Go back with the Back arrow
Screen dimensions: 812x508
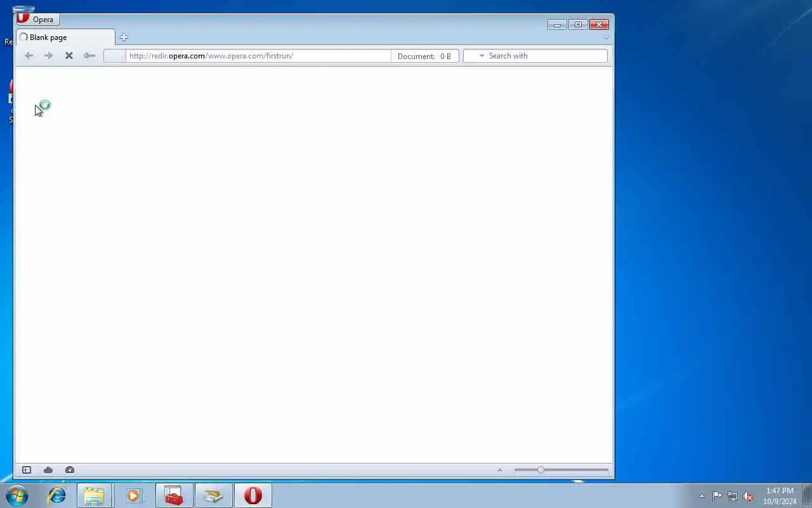pos(29,56)
